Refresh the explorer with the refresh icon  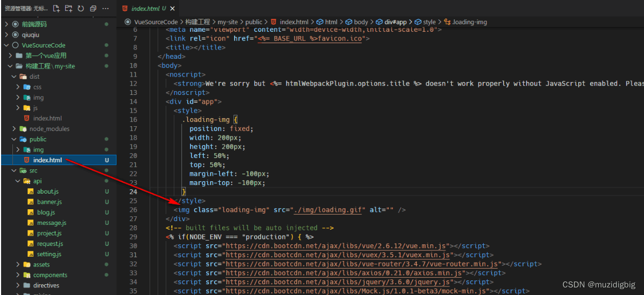click(81, 8)
